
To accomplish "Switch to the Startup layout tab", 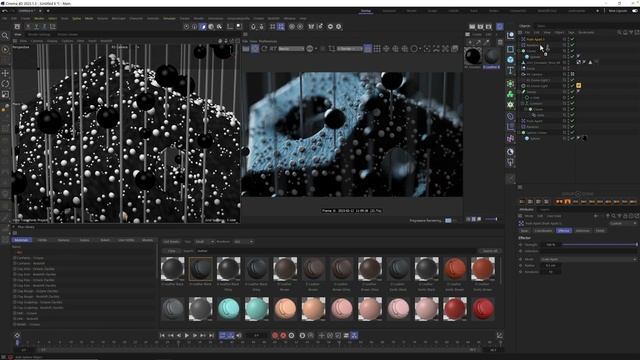I will coord(366,11).
